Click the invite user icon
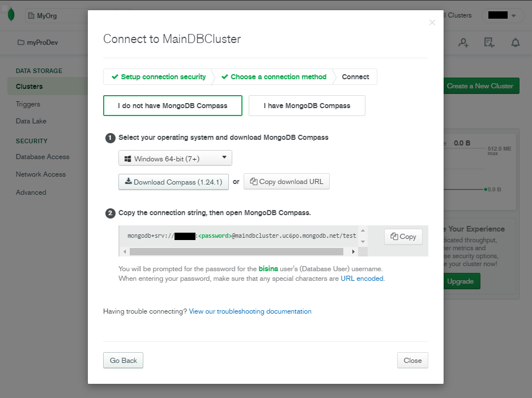This screenshot has height=398, width=532. (x=463, y=42)
